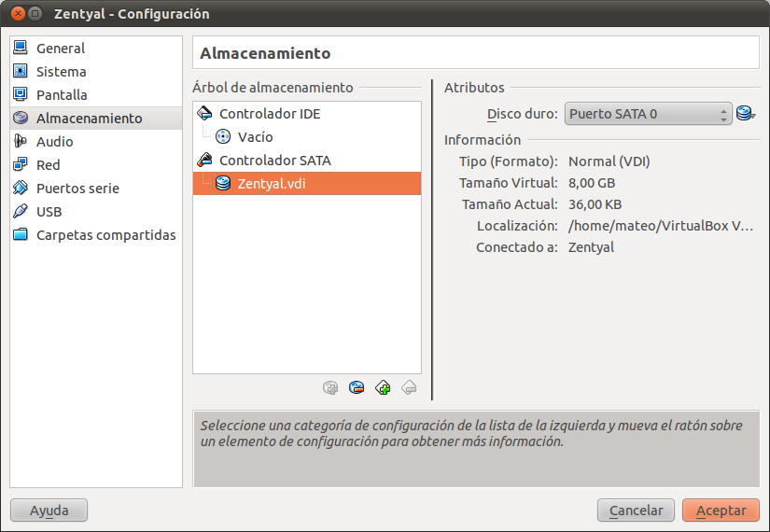Click the Cancelar button
This screenshot has width=770, height=532.
coord(636,511)
